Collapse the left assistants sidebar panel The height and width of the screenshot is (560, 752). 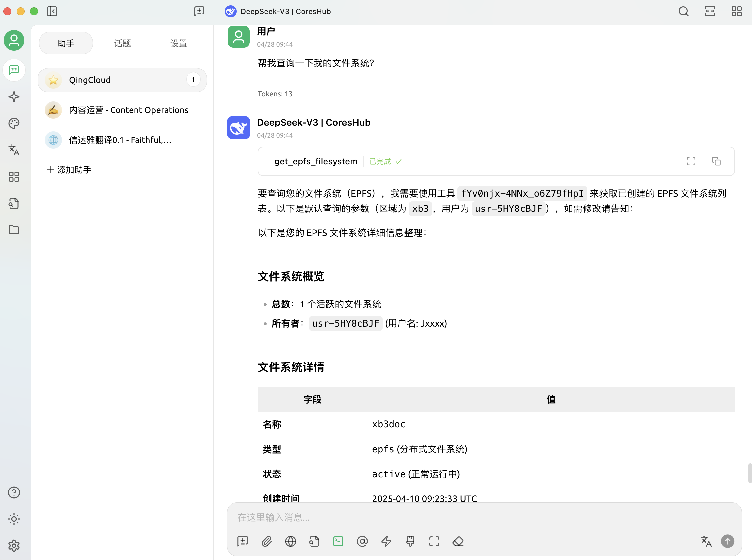tap(52, 11)
